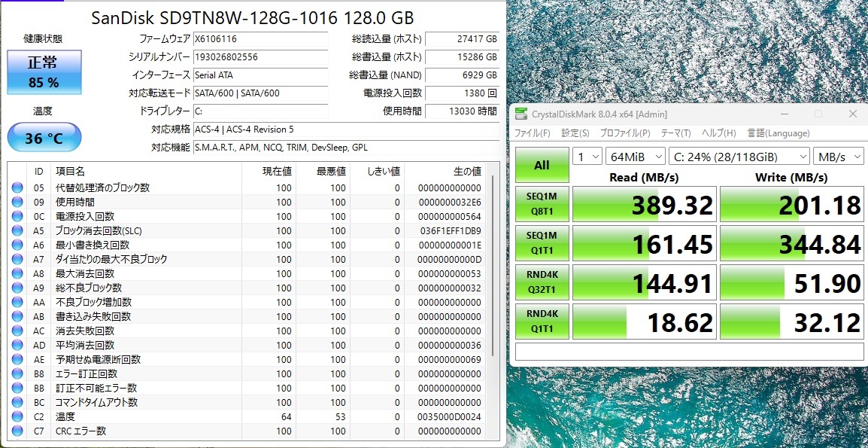This screenshot has width=868, height=448.
Task: Click the serial number field 193026802556
Action: point(260,57)
